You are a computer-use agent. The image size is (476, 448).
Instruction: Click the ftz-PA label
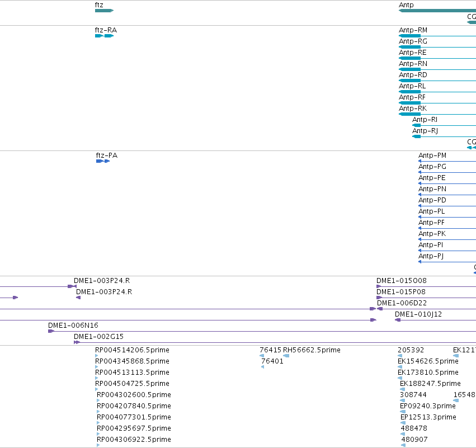point(106,155)
